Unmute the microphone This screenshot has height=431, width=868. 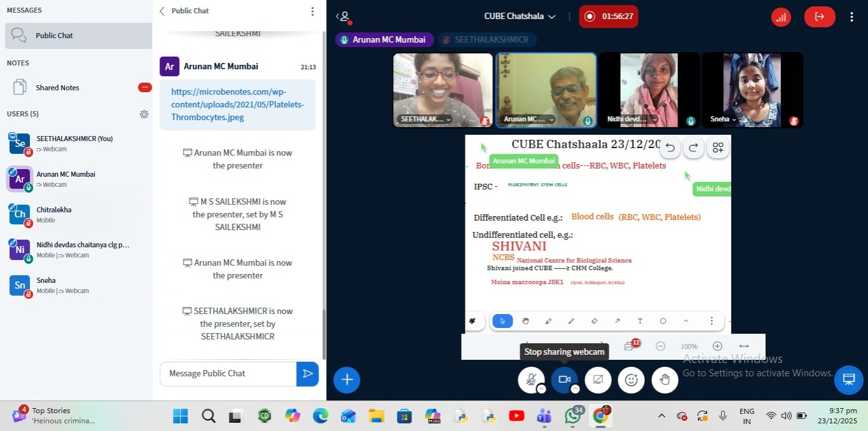530,380
